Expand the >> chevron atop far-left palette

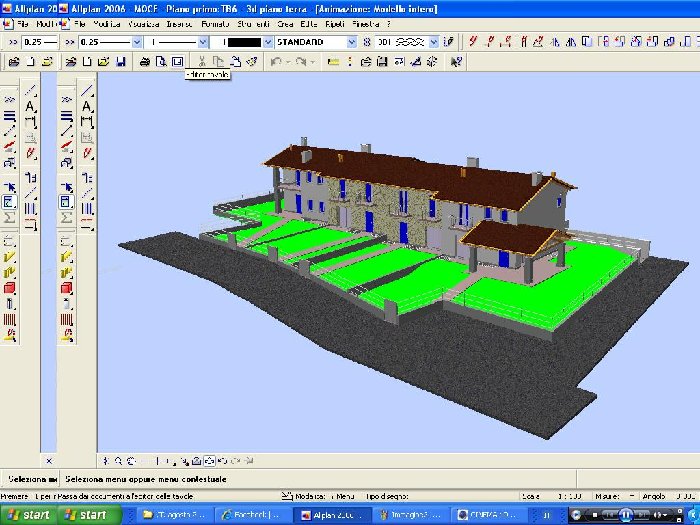tap(9, 99)
